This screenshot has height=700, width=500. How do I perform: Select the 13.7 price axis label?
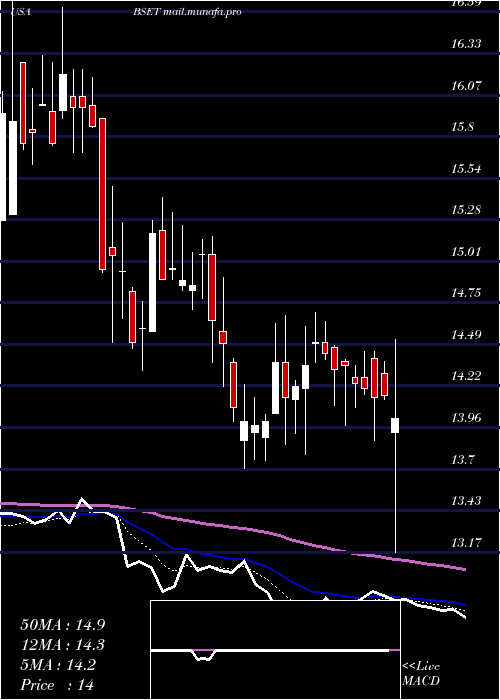pyautogui.click(x=462, y=459)
